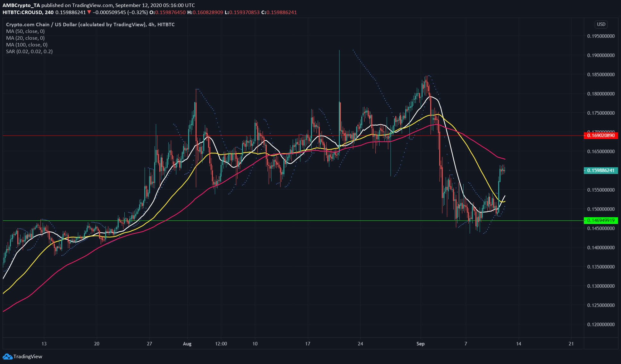Select the MA (50, close, 0) indicator label
621x364 pixels.
coord(25,31)
